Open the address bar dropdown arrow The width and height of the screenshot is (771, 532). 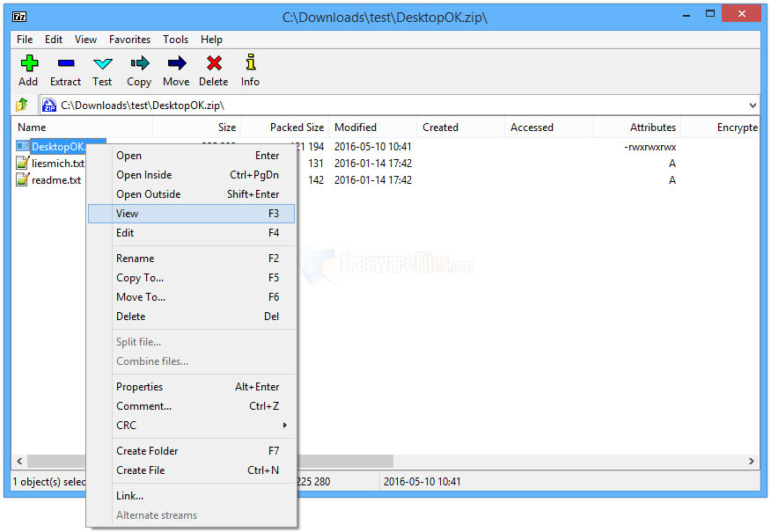753,106
